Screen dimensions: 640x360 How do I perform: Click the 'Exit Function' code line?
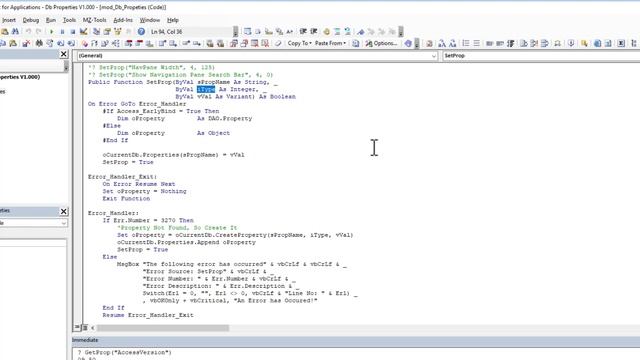(x=126, y=198)
